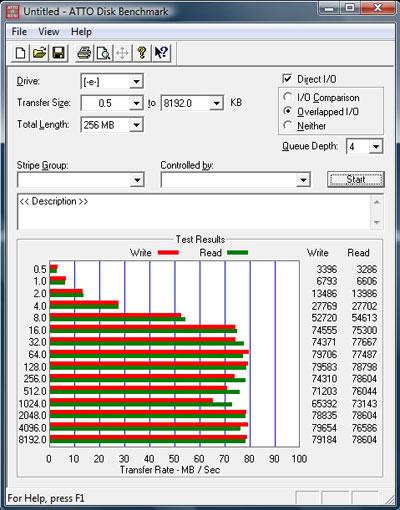Screen dimensions: 400x510
Task: Click the ATTO application icon in title bar
Action: click(x=13, y=12)
